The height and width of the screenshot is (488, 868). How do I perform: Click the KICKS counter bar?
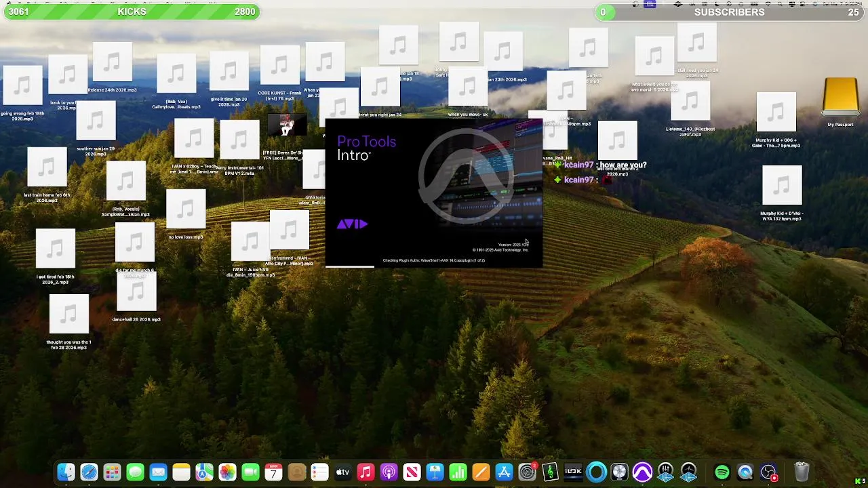coord(131,12)
